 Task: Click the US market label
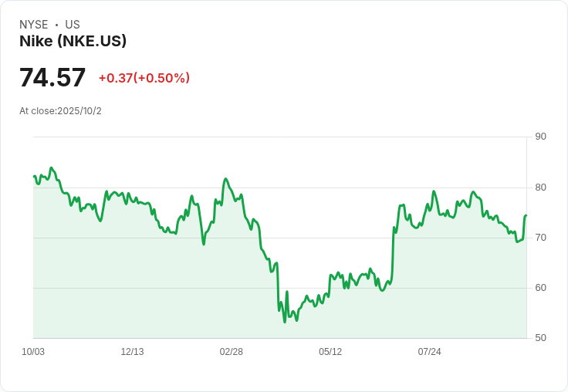pos(73,25)
